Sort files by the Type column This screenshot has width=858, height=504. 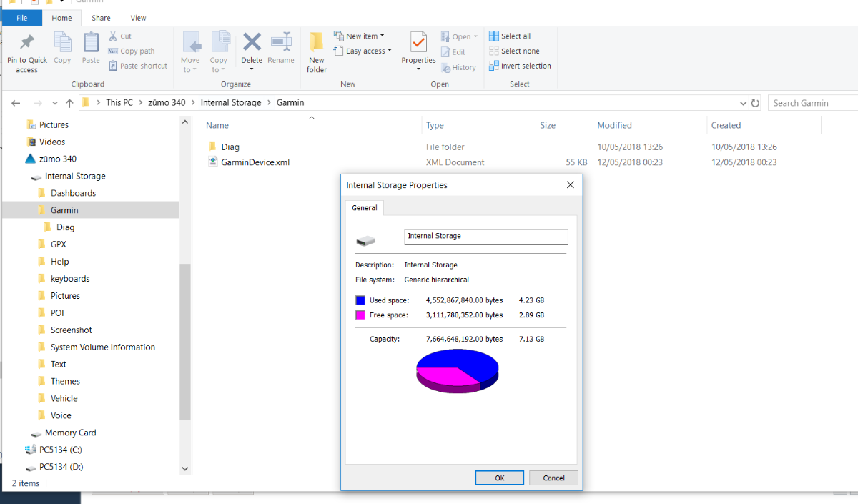tap(435, 125)
